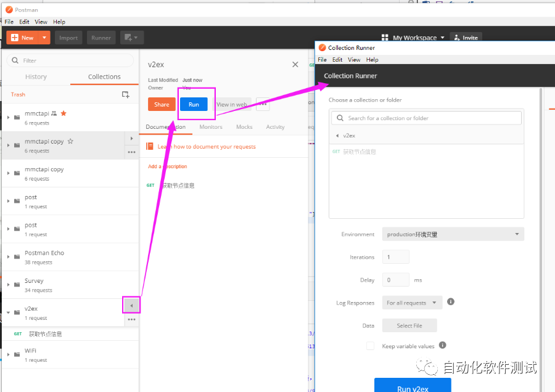The height and width of the screenshot is (392, 555).
Task: Click the new collection icon
Action: [x=126, y=94]
